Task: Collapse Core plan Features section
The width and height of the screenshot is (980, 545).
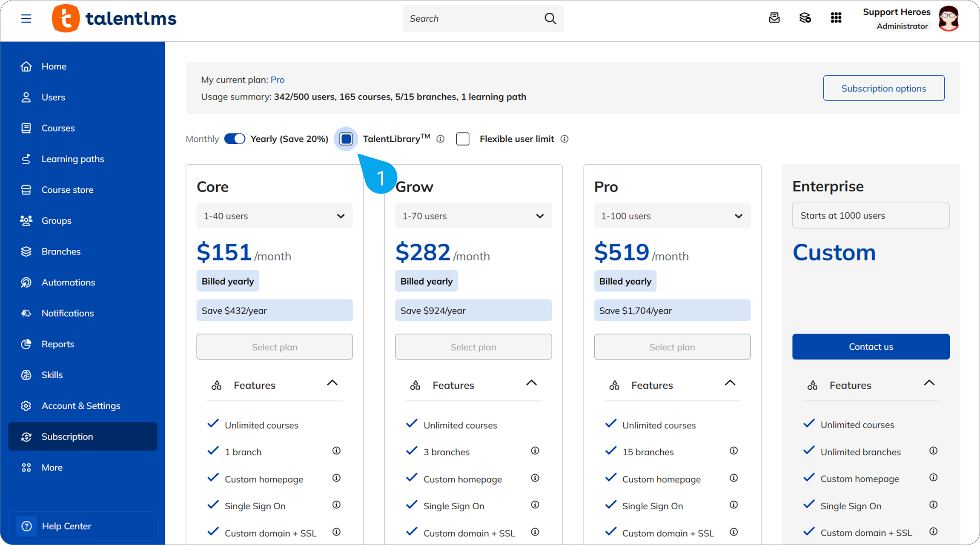Action: [332, 383]
